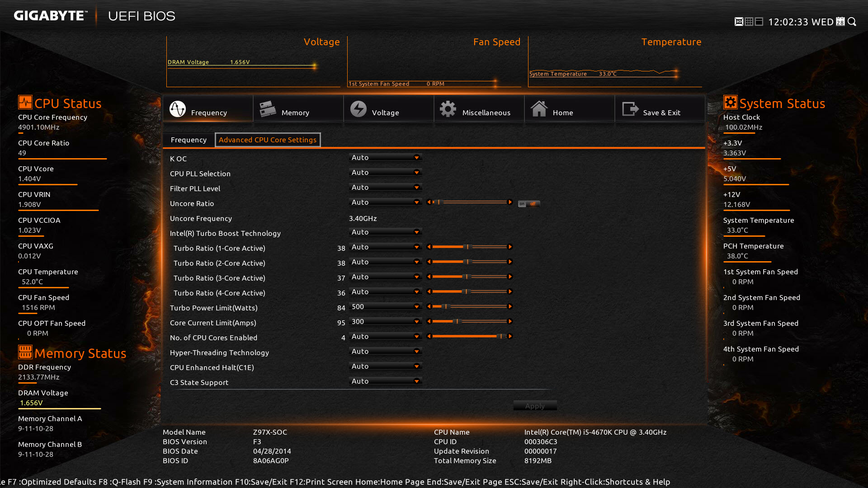Increase No. of CPU Cores Enabled with right arrow
This screenshot has width=868, height=488.
(510, 336)
